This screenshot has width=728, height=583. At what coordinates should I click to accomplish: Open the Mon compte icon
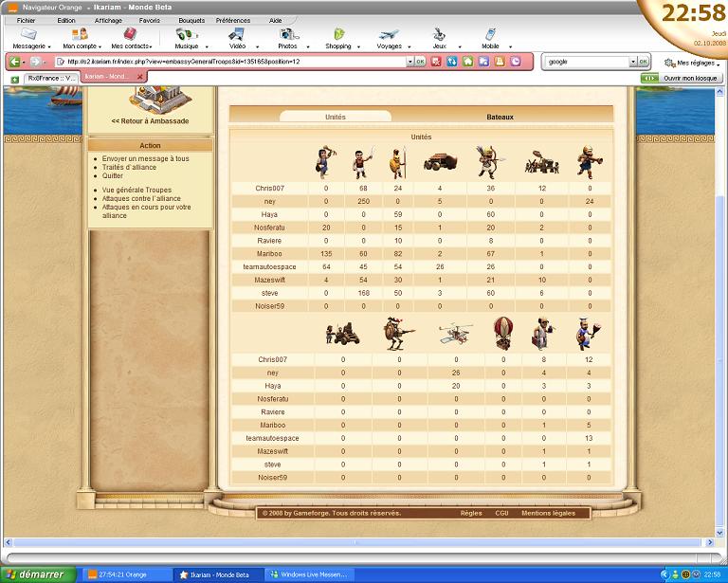80,34
